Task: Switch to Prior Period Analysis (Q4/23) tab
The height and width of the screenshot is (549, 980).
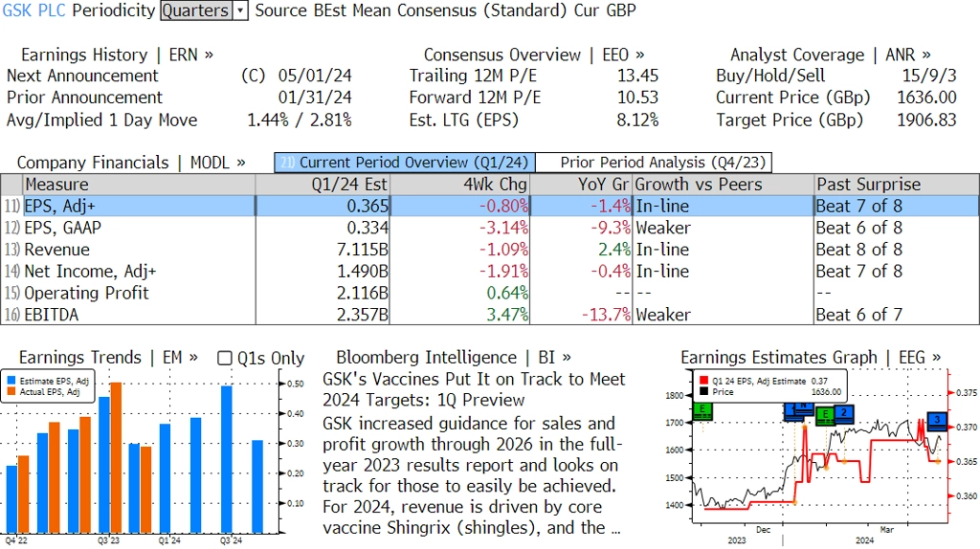Action: pyautogui.click(x=653, y=163)
